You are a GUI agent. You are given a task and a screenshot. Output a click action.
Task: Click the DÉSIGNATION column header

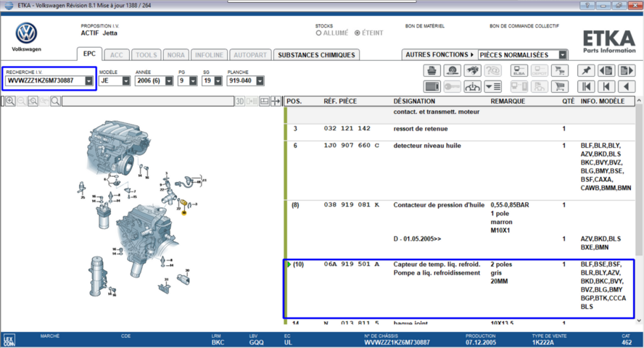(414, 101)
